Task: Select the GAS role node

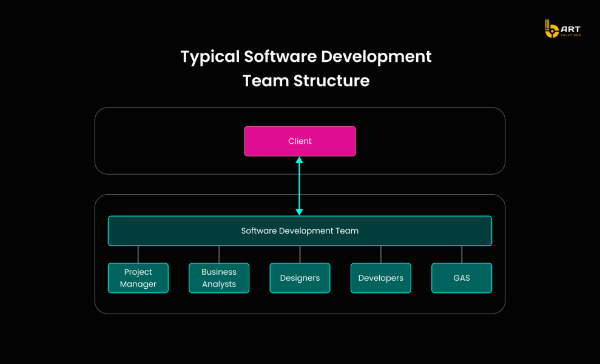Action: coord(461,278)
